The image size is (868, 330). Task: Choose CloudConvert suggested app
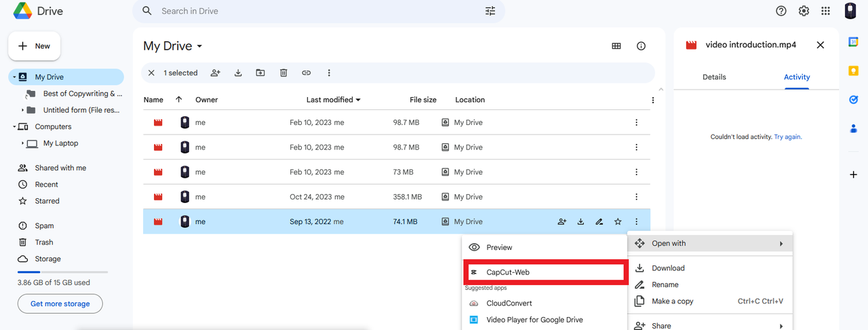[x=545, y=304]
